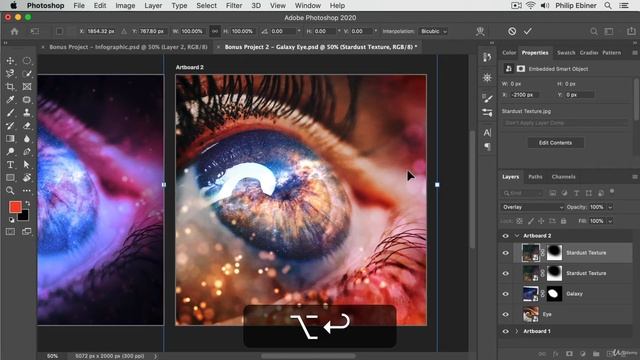Select the Eraser tool
Screen dimensions: 640x360
[x=27, y=126]
